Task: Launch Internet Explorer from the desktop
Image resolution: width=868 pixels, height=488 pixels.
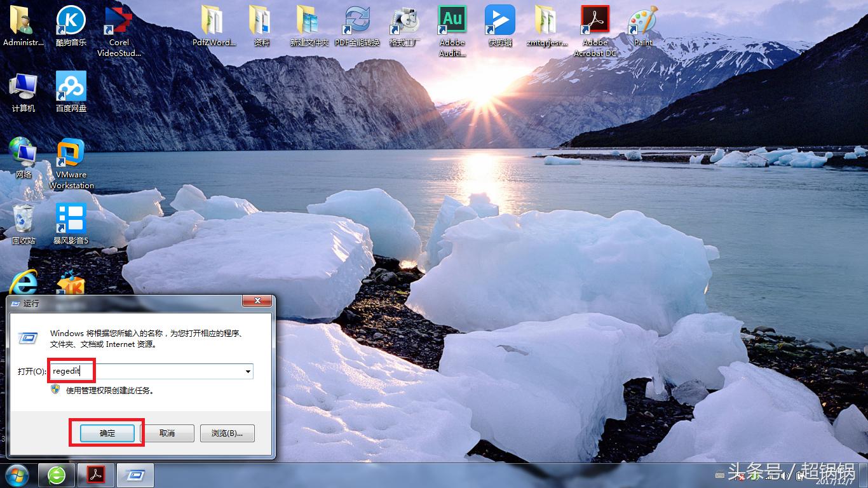Action: (23, 283)
